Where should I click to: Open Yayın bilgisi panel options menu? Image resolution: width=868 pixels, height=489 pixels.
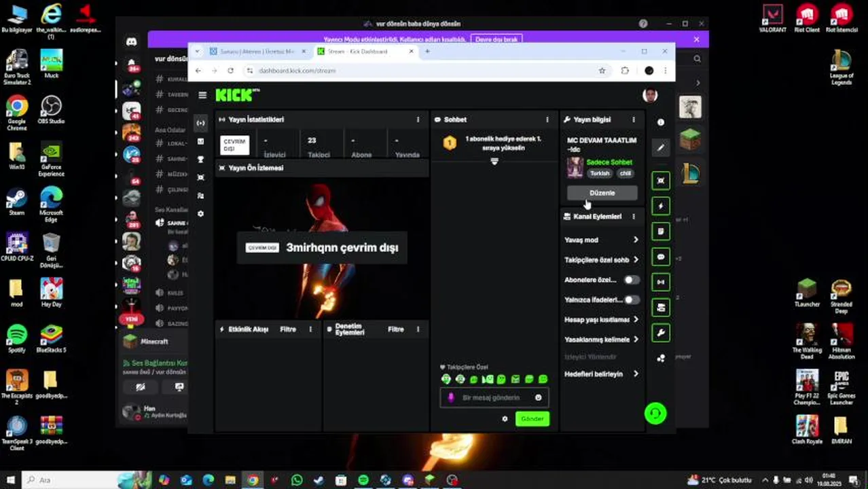[x=634, y=120]
